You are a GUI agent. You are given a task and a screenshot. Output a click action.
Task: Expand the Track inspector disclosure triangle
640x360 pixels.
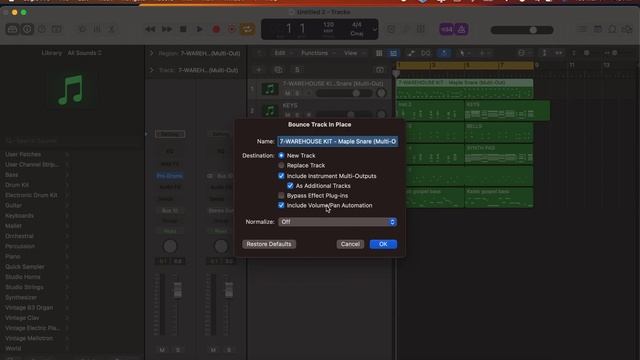pyautogui.click(x=151, y=70)
